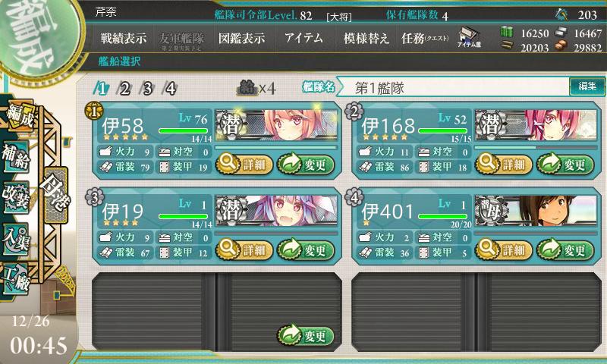Click the 第1艦隊 fleet name field
The image size is (607, 364).
454,88
